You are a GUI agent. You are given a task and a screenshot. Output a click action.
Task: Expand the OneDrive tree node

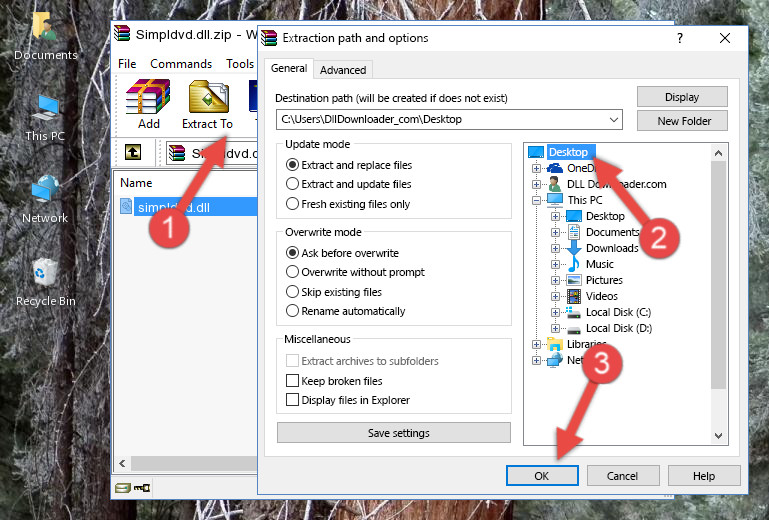[537, 168]
